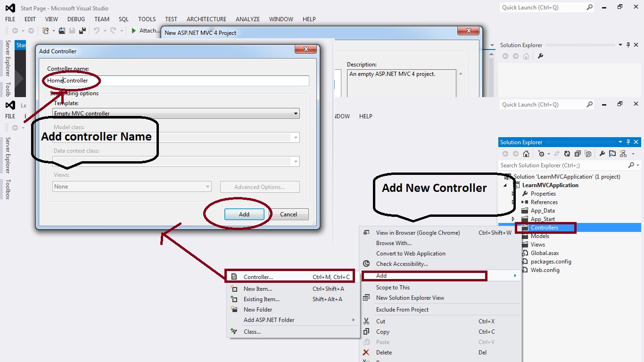
Task: Toggle Preview Selected Items icon
Action: click(612, 154)
